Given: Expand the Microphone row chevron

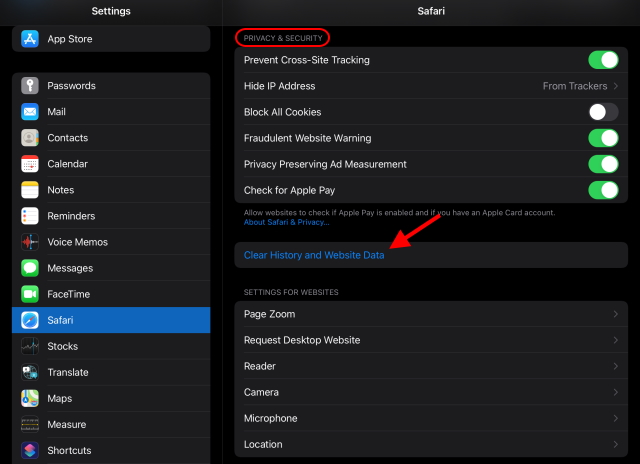Looking at the screenshot, I should point(616,418).
